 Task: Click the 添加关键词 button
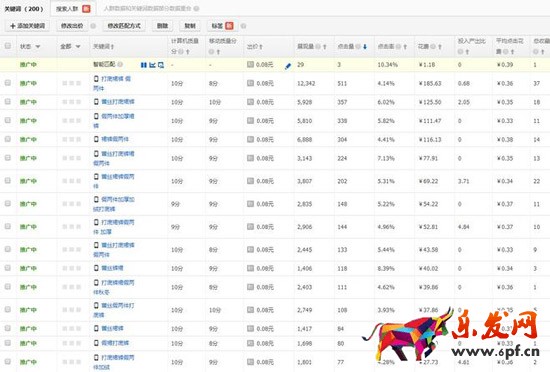pyautogui.click(x=27, y=26)
